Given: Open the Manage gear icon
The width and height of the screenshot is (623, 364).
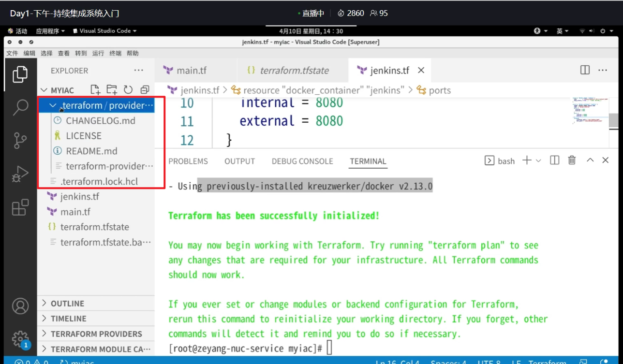Looking at the screenshot, I should click(x=20, y=339).
